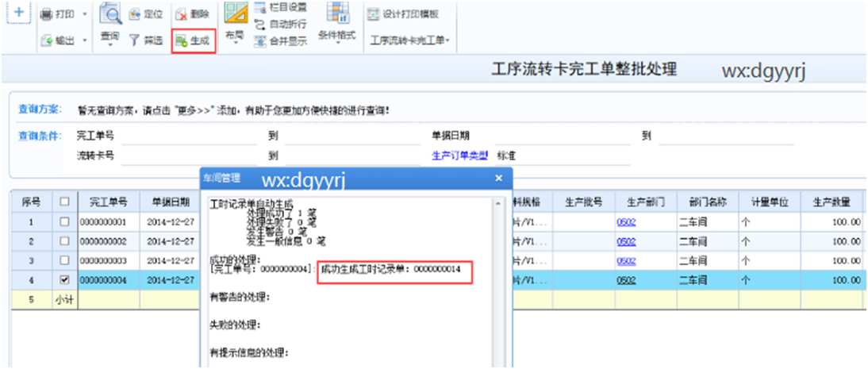Click unit 个 in row 1

745,222
